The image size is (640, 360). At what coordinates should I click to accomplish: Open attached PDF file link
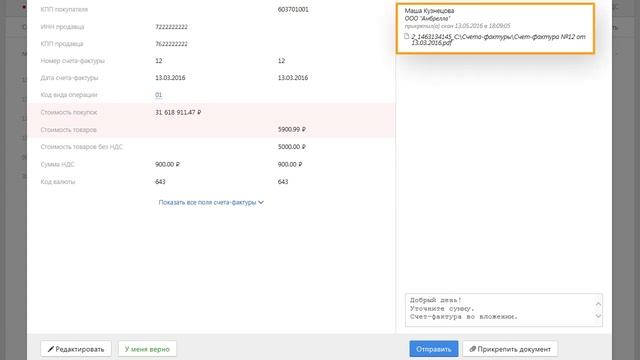coord(498,40)
